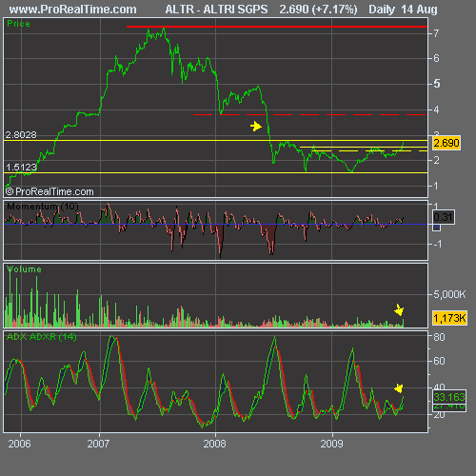The width and height of the screenshot is (476, 476).
Task: Select the solid red resistance line near 7
Action: pyautogui.click(x=277, y=27)
